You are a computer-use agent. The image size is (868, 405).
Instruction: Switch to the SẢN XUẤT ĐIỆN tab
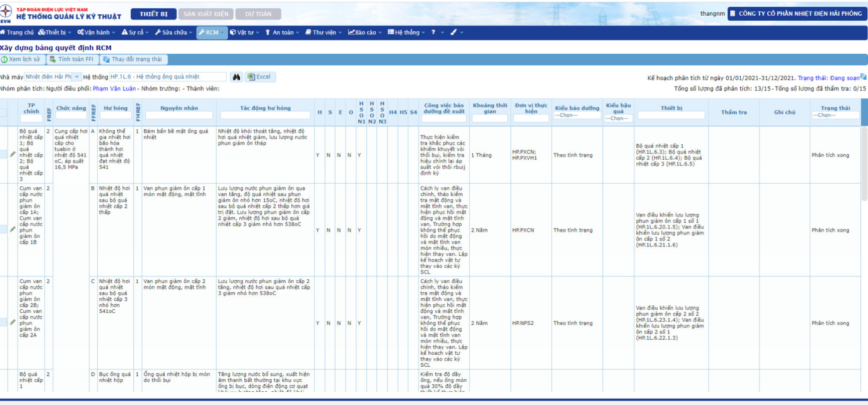[x=207, y=14]
